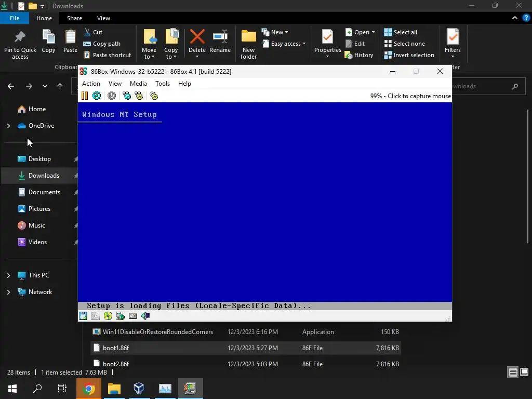Screen dimensions: 532x399
Task: Switch to the Share ribbon tab
Action: pos(74,18)
